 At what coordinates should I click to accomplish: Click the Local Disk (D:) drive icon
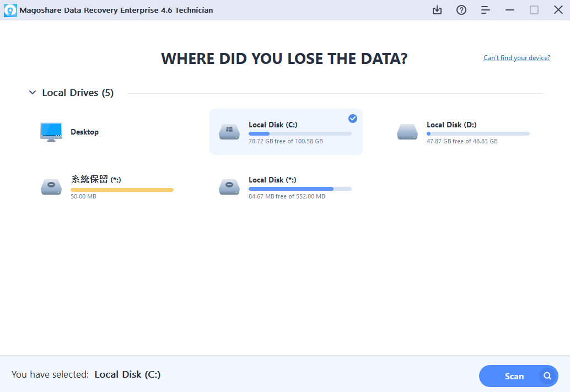[x=407, y=132]
